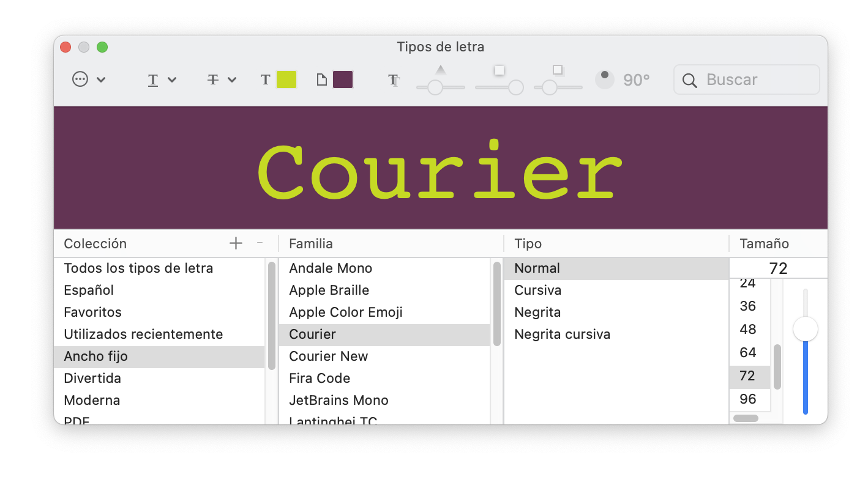Choose the "JetBrains Mono" font family
This screenshot has width=868, height=477.
click(x=384, y=400)
